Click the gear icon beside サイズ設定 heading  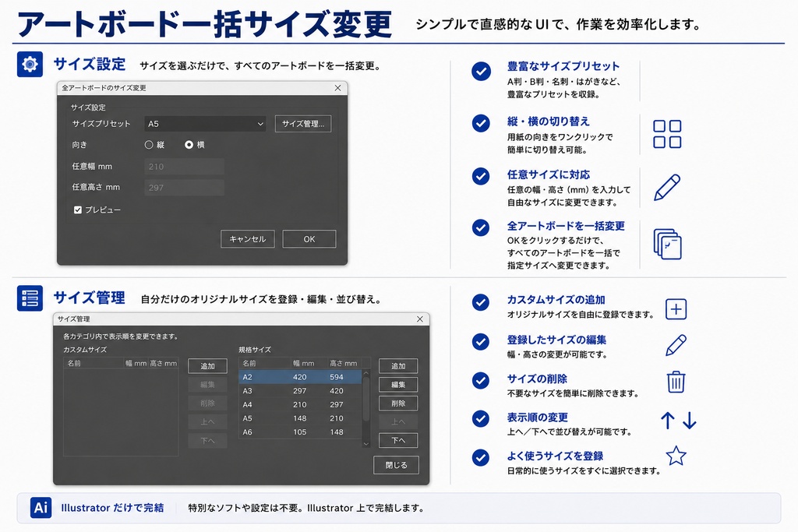coord(30,64)
